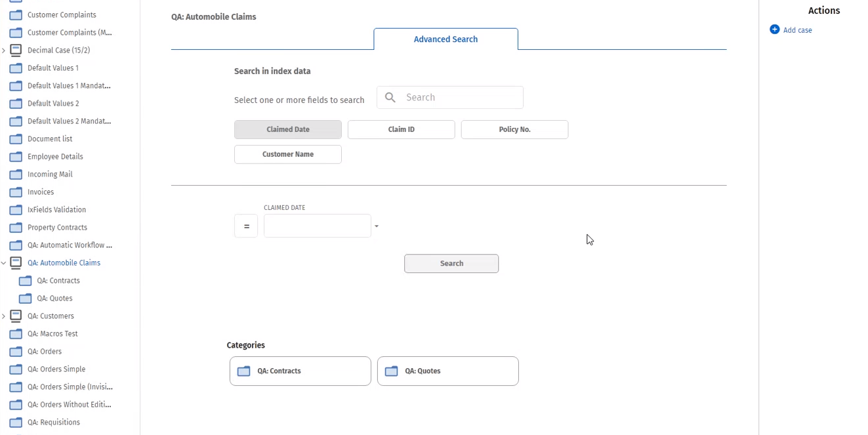Viewport: 868px width, 435px height.
Task: Click the equals operator button
Action: (246, 226)
